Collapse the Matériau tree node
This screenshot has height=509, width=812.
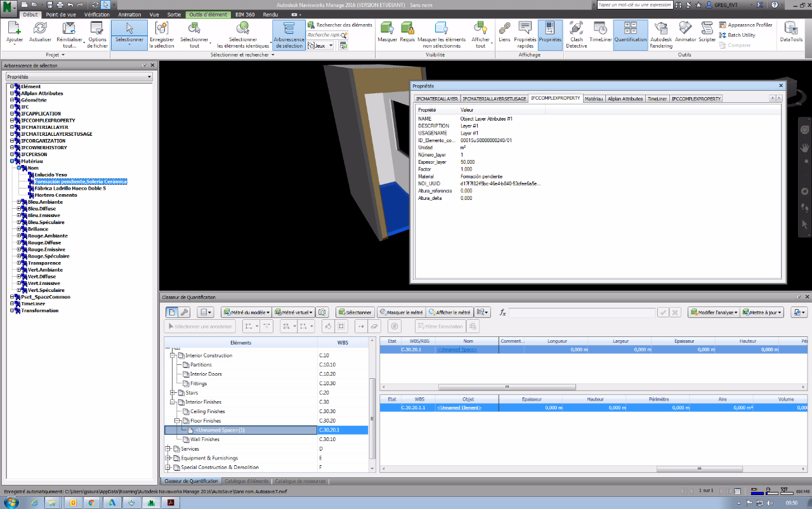[12, 161]
